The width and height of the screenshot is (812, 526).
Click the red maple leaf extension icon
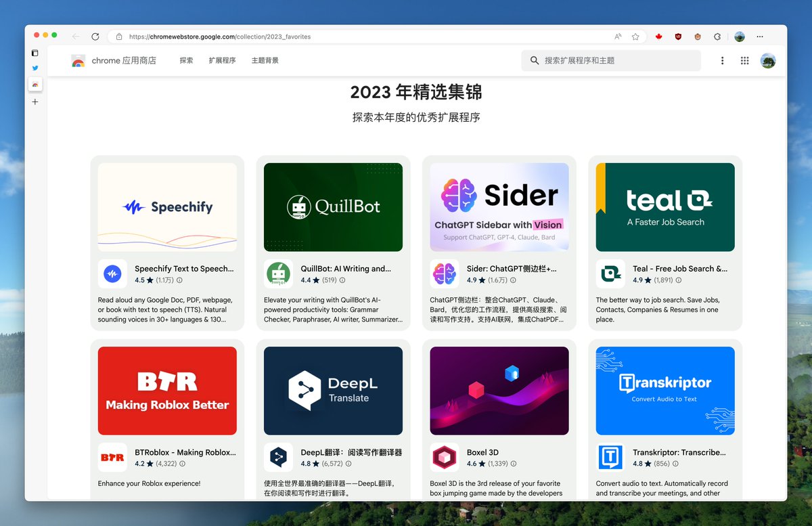tap(658, 37)
